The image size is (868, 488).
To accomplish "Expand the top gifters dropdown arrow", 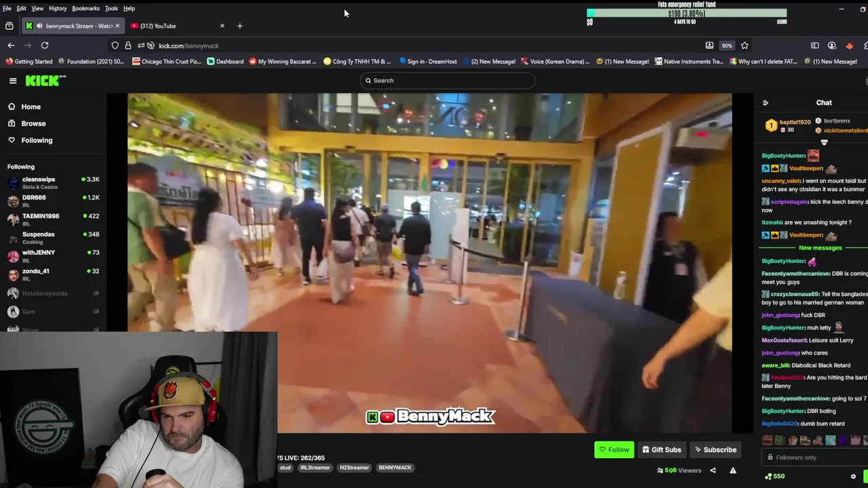I will coord(825,142).
